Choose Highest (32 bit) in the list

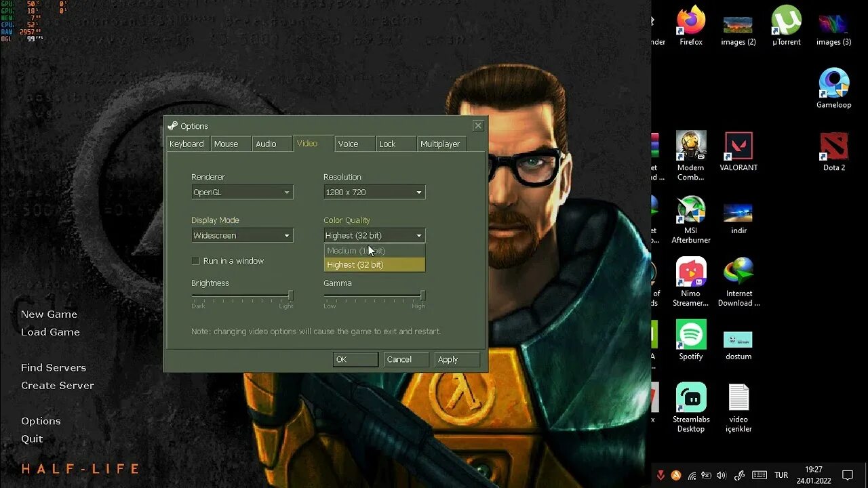coord(374,264)
